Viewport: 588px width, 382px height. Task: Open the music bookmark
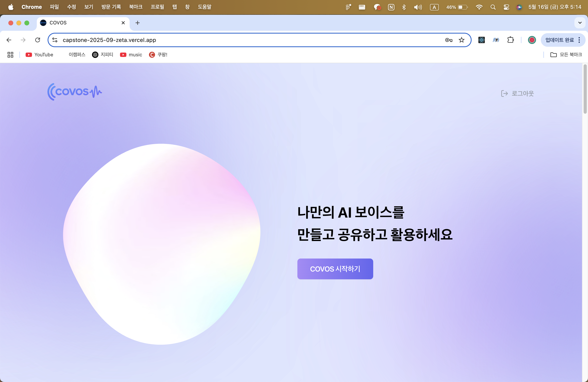131,55
